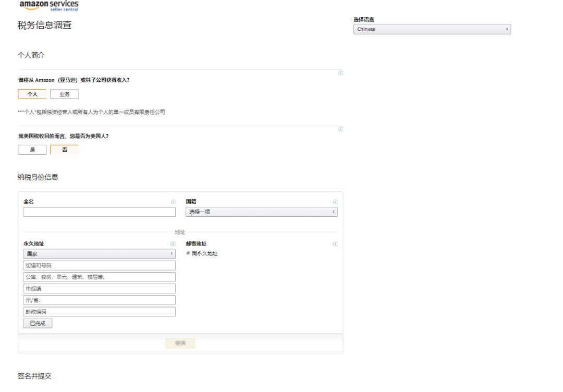Show info tooltip beside 邮寄地址 label
Image resolution: width=563 pixels, height=392 pixels.
pos(335,244)
